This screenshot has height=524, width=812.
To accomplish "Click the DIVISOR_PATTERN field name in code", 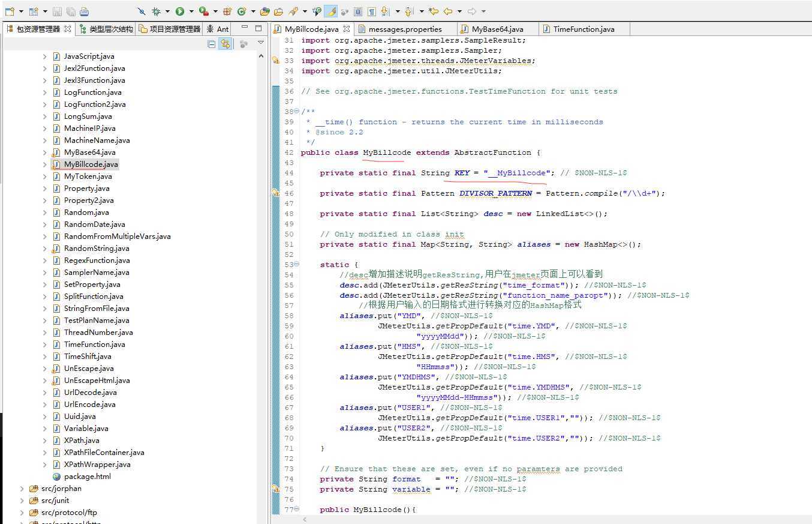I will (495, 193).
